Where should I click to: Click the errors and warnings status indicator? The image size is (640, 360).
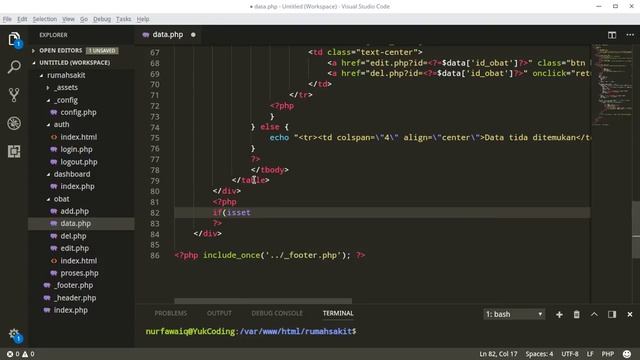(x=20, y=354)
